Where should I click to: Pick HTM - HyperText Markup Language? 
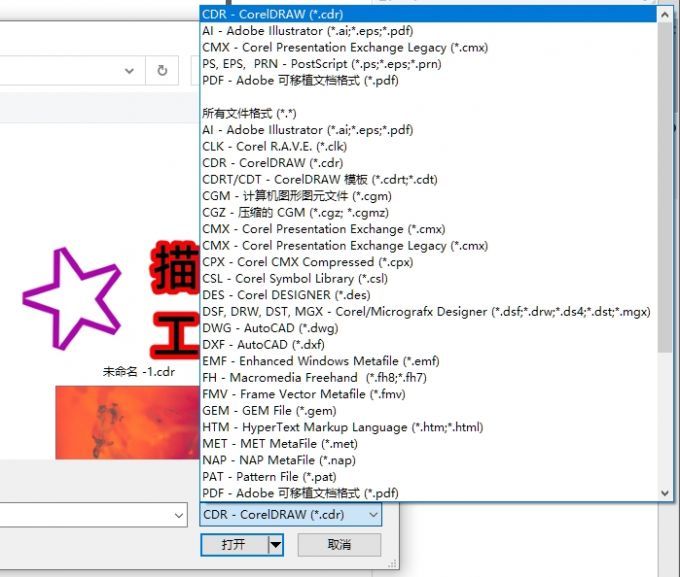coord(428,427)
